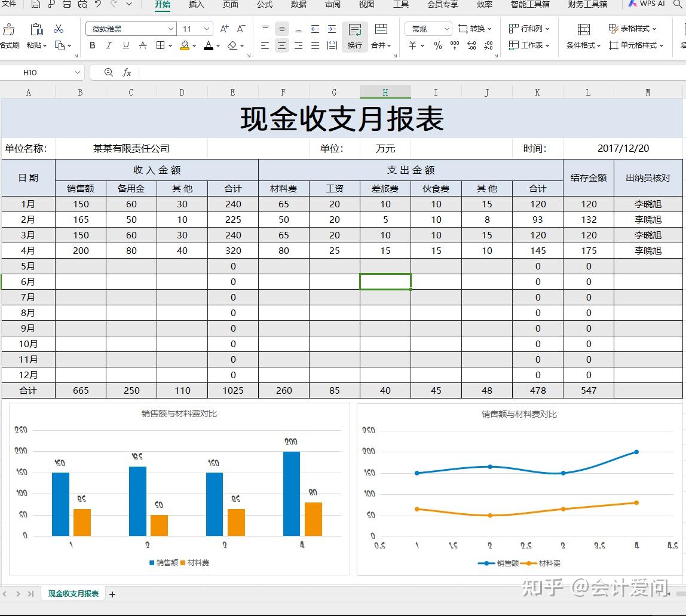Apply thousands separator format
This screenshot has height=616, width=686.
[455, 45]
